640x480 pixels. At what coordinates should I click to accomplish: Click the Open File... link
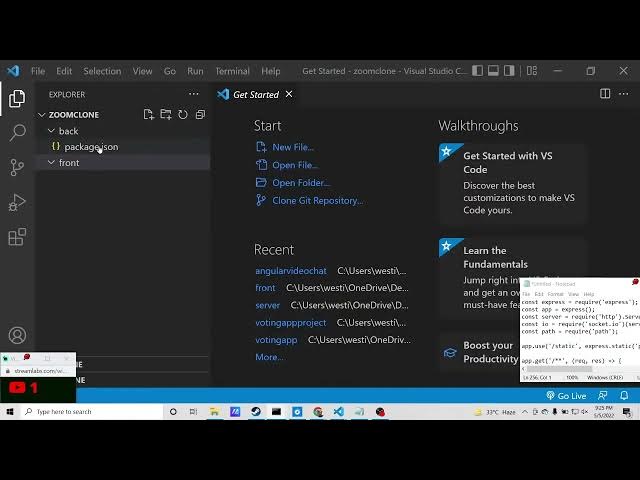click(x=287, y=165)
